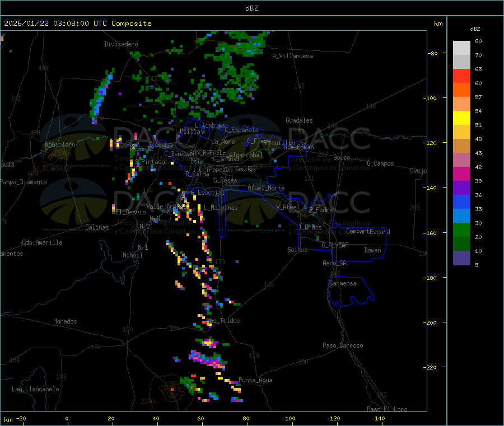Select the 'El_Desvio' place label
Image resolution: width=504 pixels, height=426 pixels.
tap(130, 212)
